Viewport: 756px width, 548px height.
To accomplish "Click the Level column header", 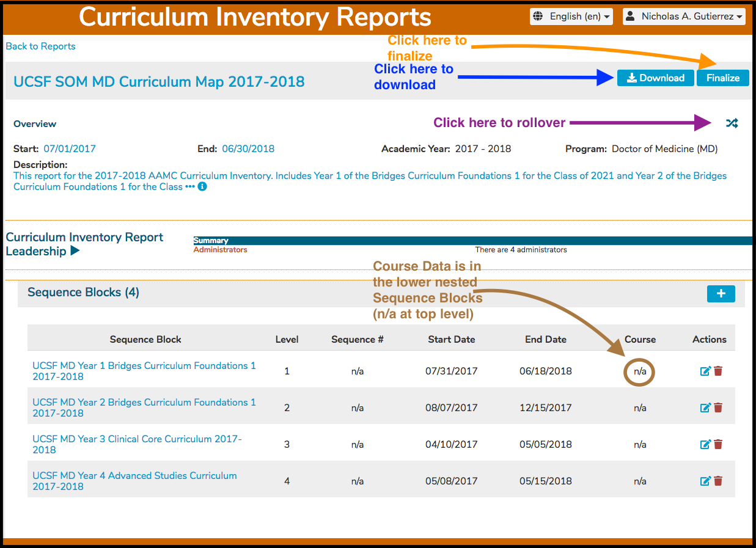I will click(x=287, y=339).
